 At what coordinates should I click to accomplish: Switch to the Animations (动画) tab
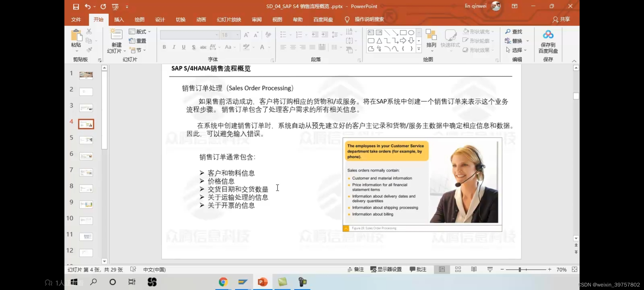coord(201,20)
